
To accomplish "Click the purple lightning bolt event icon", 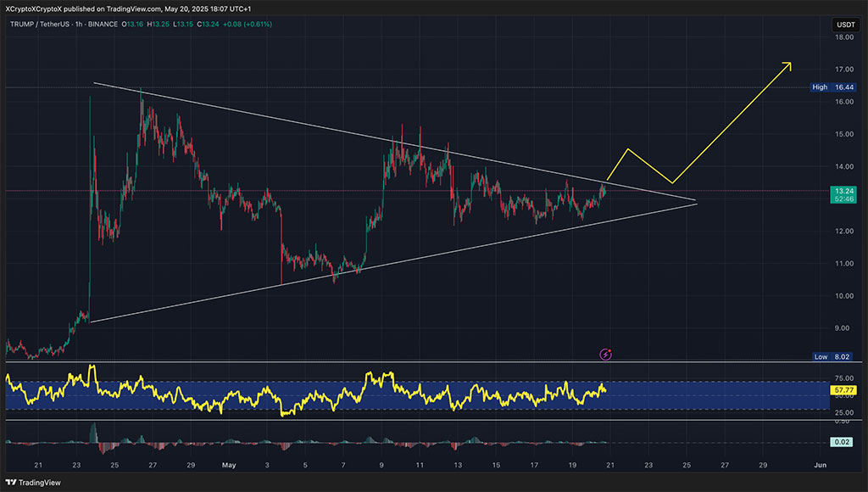I will pyautogui.click(x=605, y=354).
